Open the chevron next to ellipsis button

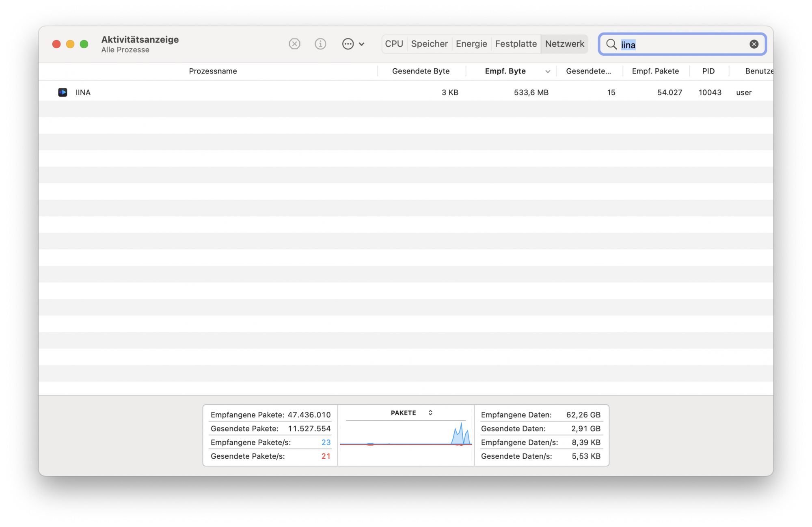click(x=362, y=44)
